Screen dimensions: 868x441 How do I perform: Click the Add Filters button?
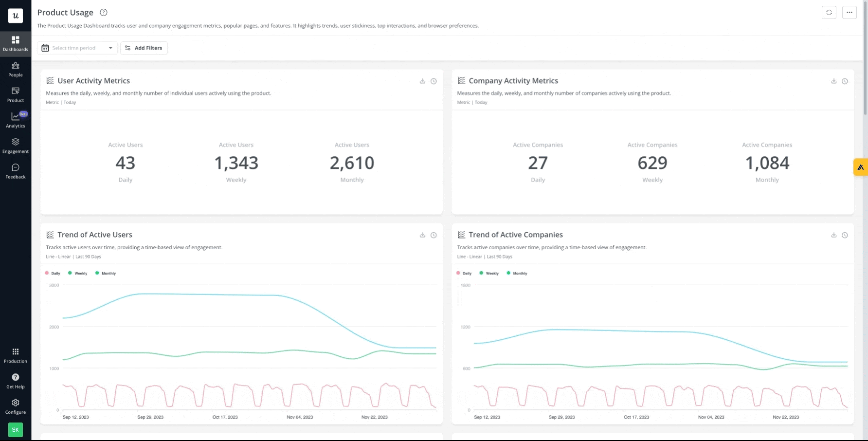[144, 48]
